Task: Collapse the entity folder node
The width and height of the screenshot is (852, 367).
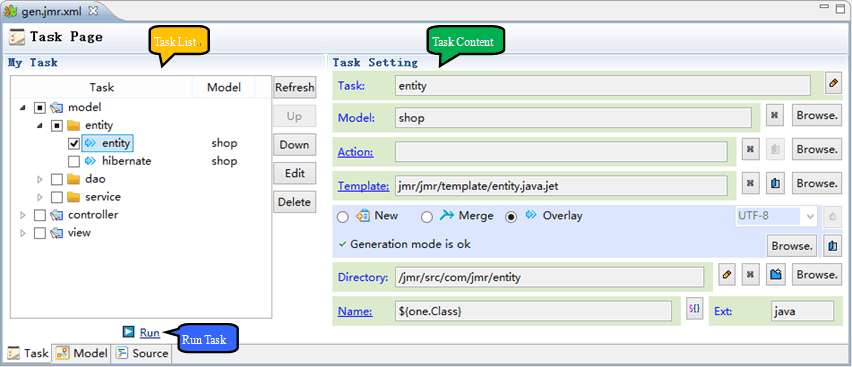Action: tap(40, 126)
